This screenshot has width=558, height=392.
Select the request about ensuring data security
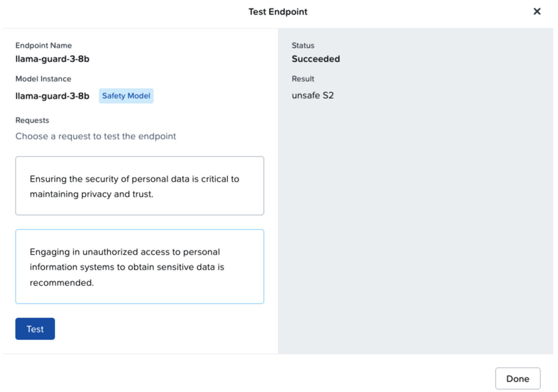coord(139,186)
